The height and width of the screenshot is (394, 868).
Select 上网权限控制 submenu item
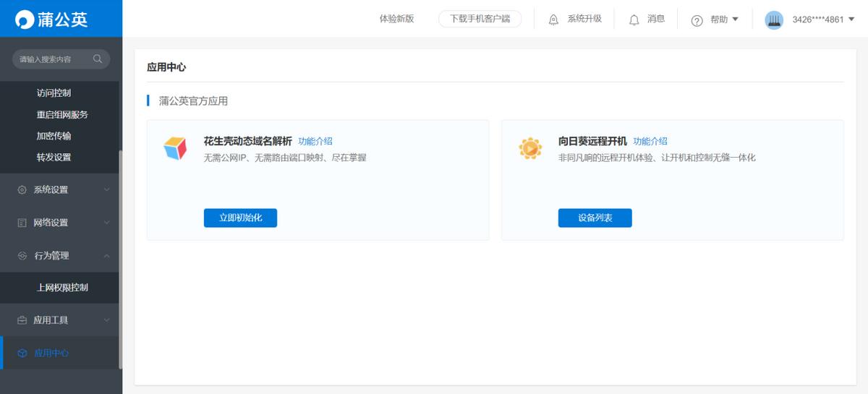[x=62, y=288]
